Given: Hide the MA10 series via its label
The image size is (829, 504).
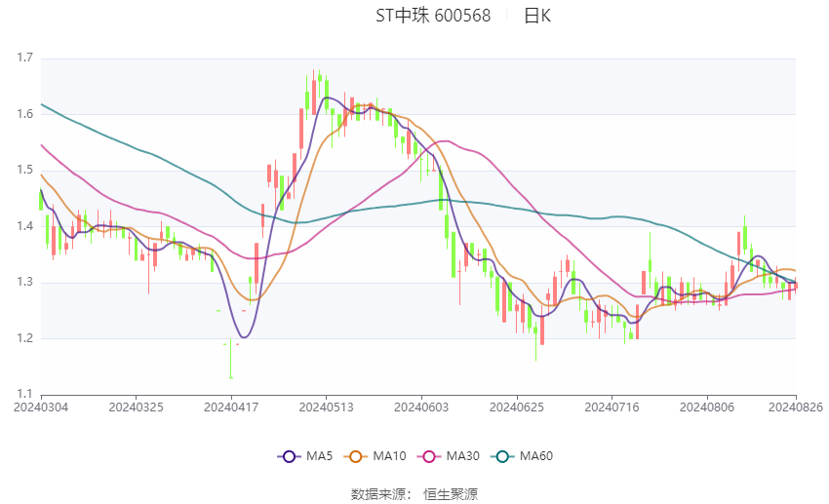Looking at the screenshot, I should tap(389, 456).
